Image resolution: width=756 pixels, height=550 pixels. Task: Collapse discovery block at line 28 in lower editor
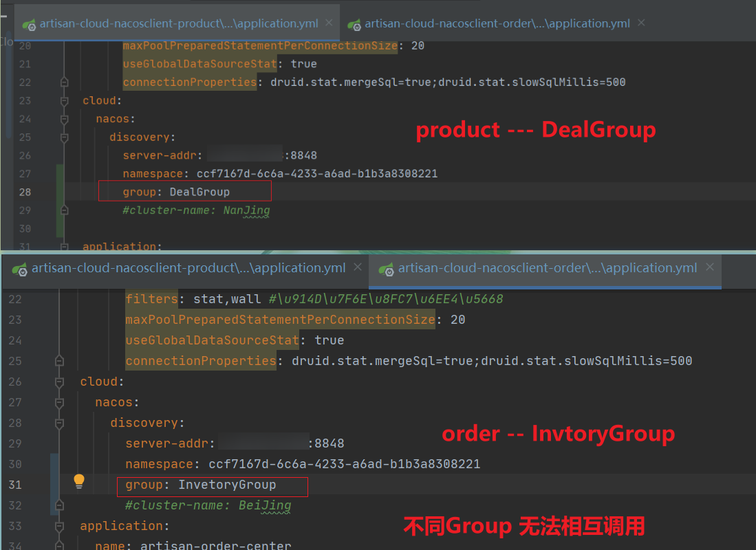pyautogui.click(x=59, y=423)
